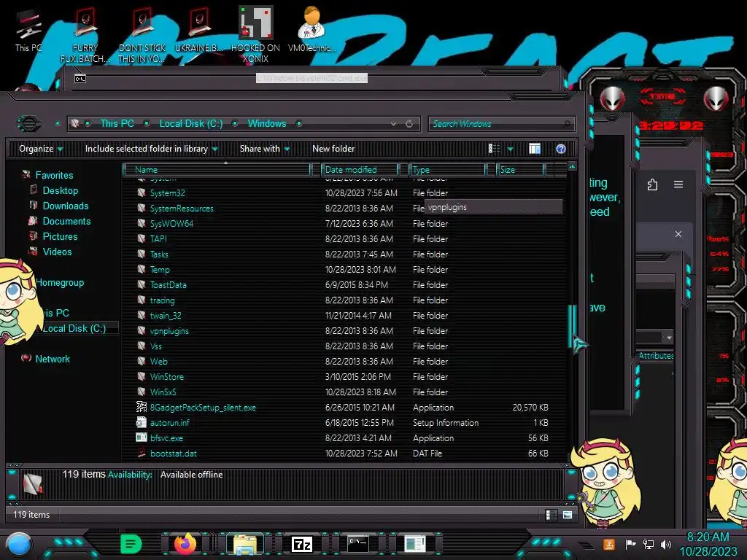Select Network in the navigation pane

click(53, 359)
